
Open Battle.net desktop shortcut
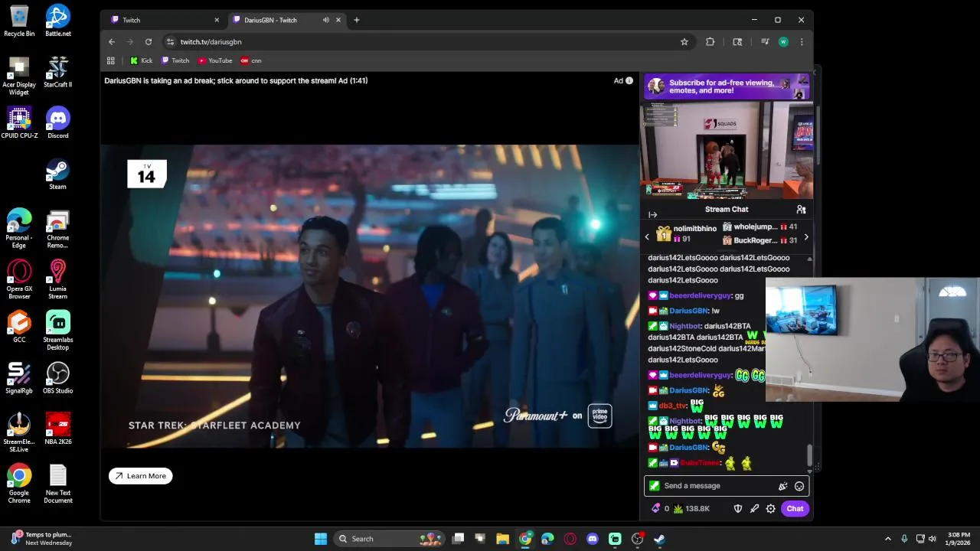58,21
